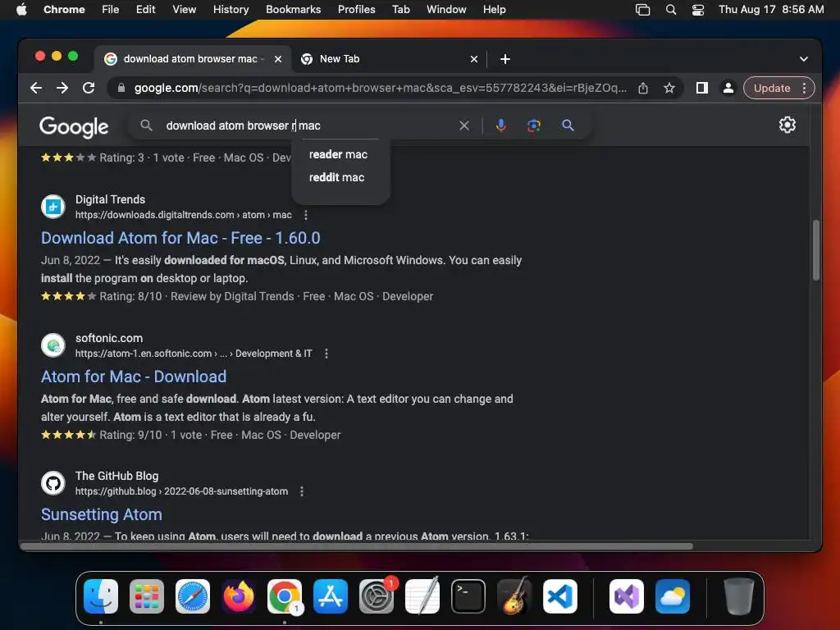Screen dimensions: 840x630
Task: Click The GitHub Blog site favicon
Action: [53, 483]
